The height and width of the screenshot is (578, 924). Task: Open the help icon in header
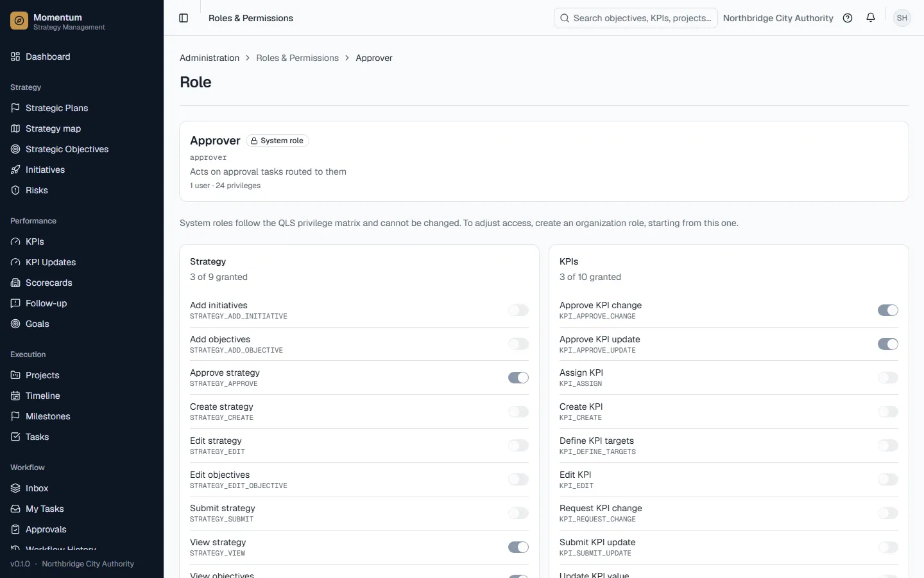click(848, 18)
